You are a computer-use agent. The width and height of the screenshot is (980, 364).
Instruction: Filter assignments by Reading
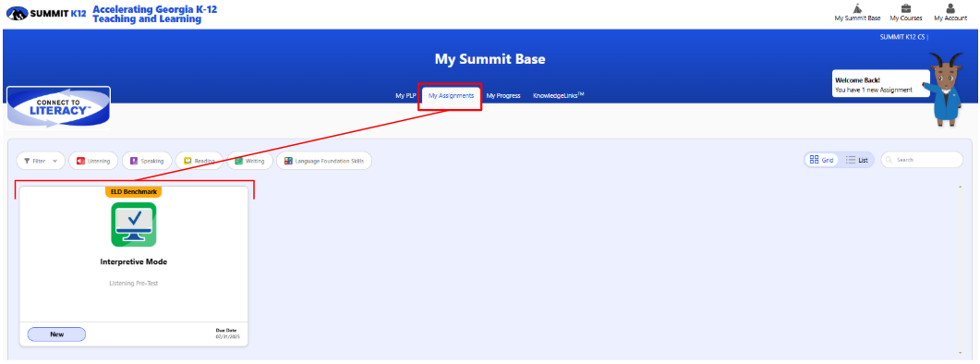[199, 161]
